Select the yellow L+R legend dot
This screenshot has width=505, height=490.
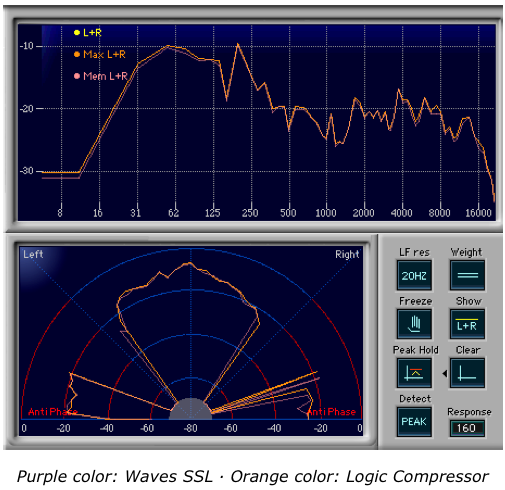(77, 32)
